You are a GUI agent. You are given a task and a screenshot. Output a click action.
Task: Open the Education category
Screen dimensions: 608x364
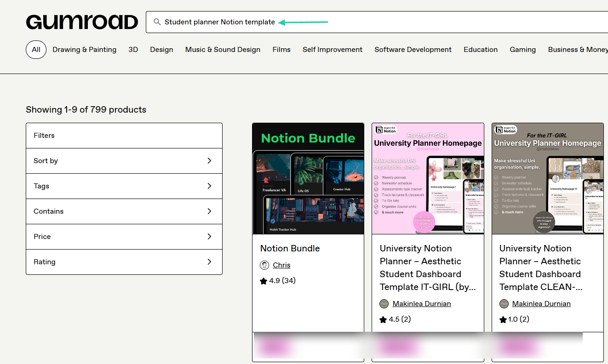(481, 50)
